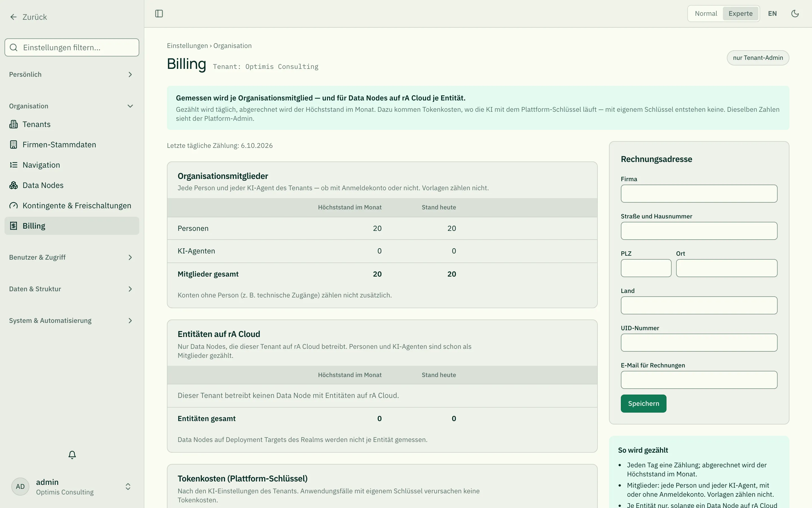Focus the Einstellungen filtern search field
This screenshot has width=812, height=508.
click(72, 47)
